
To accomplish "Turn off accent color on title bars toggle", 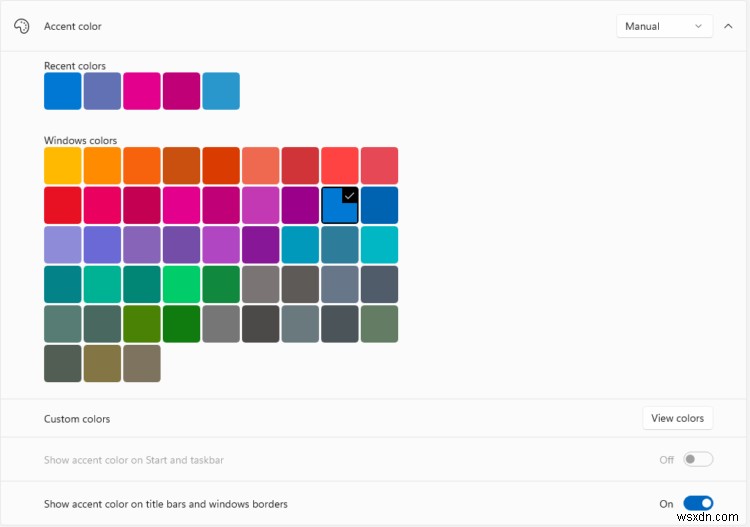I will coord(698,503).
